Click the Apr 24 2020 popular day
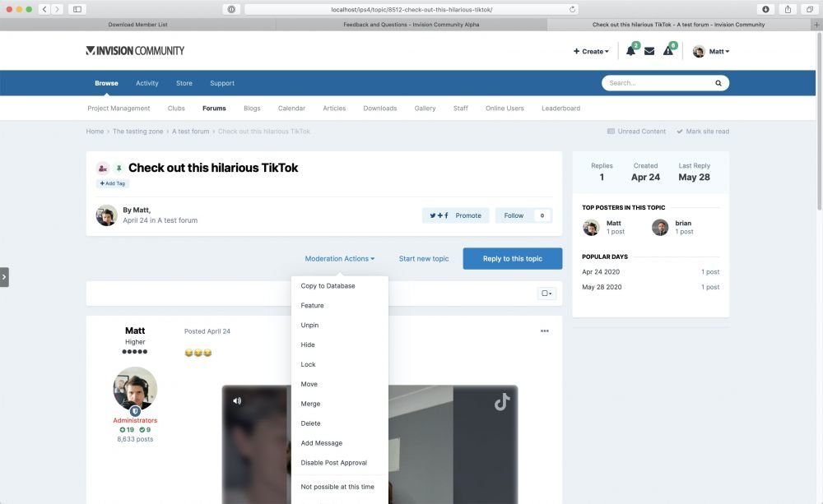This screenshot has width=823, height=504. (x=601, y=271)
